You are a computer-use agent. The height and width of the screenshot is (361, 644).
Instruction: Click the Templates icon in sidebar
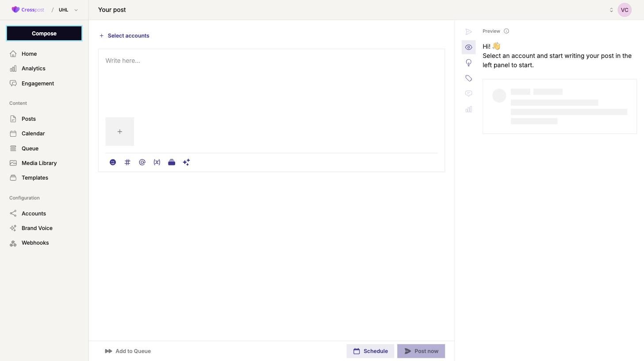click(x=13, y=178)
